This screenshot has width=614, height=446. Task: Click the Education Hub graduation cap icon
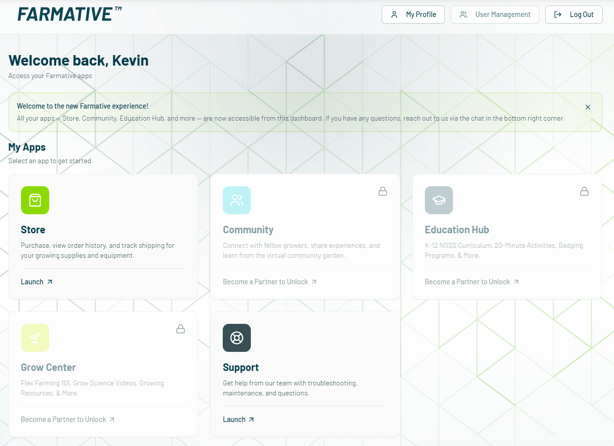point(439,200)
